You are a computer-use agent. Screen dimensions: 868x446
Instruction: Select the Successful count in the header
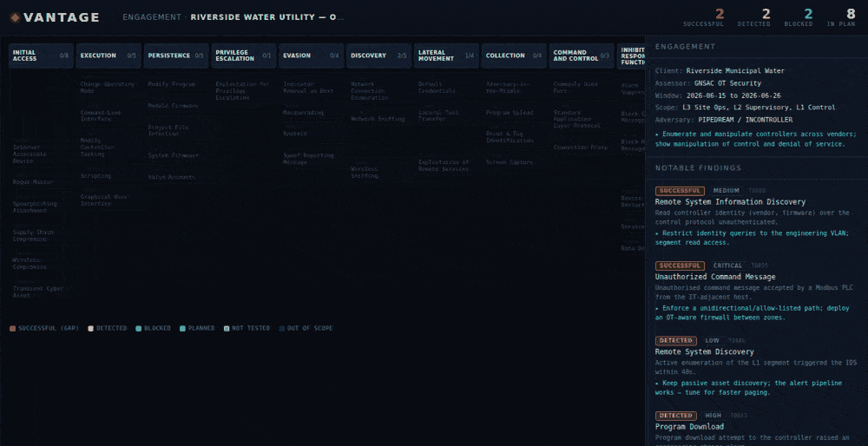coord(703,17)
